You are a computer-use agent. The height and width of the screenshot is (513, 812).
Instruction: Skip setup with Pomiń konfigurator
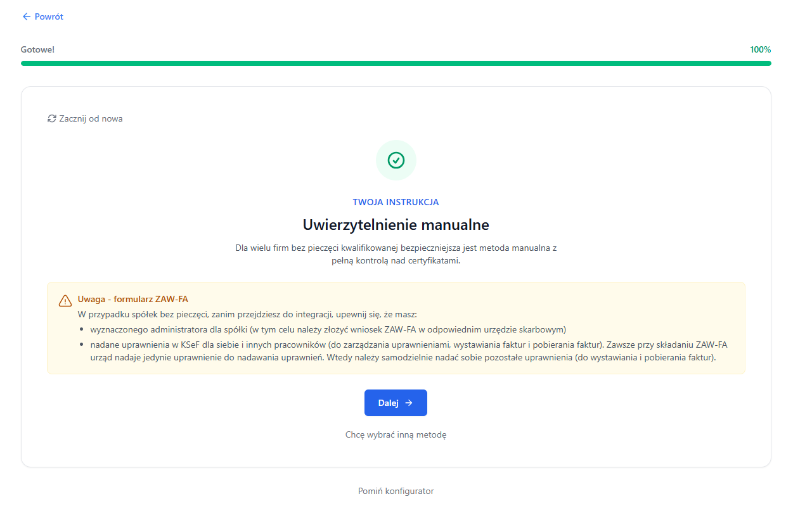coord(396,491)
